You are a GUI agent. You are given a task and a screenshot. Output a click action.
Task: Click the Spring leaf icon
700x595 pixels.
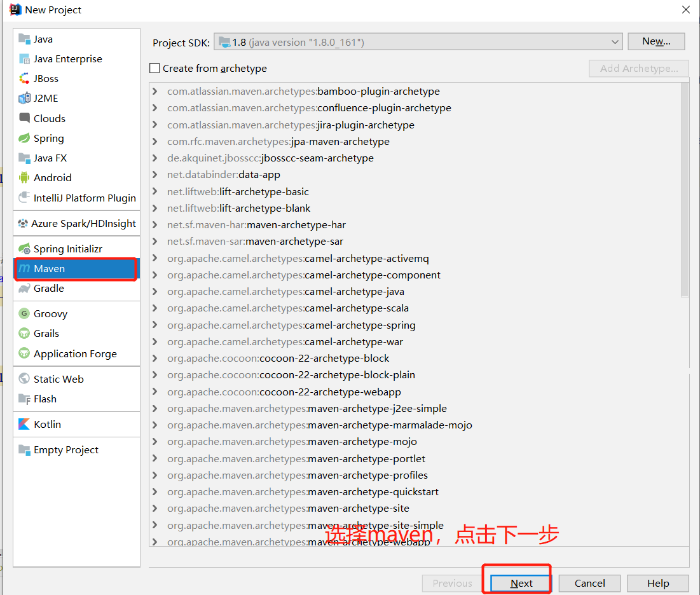coord(24,138)
